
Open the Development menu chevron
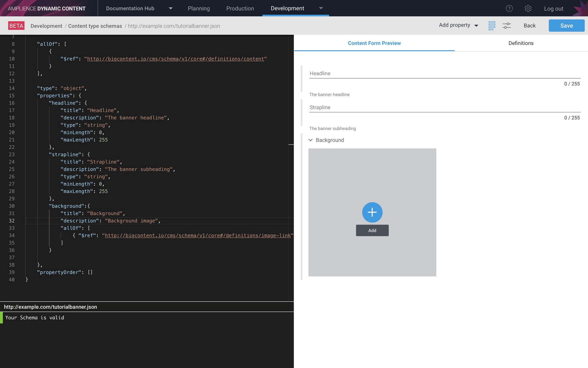[321, 8]
